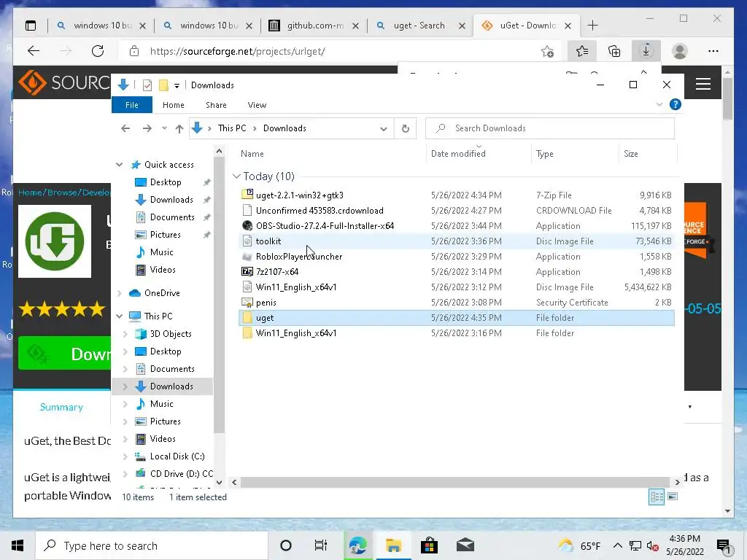The height and width of the screenshot is (560, 747).
Task: Expand the Explorer ribbon chevron
Action: tap(659, 105)
